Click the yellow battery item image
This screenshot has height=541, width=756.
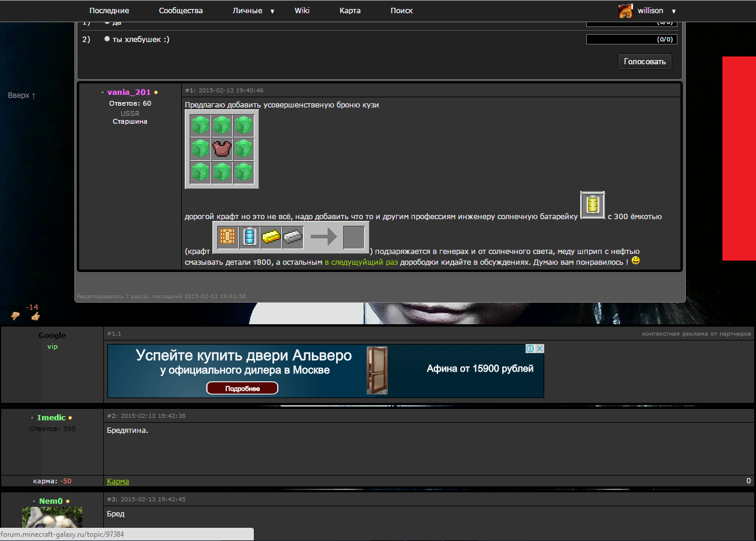coord(592,205)
